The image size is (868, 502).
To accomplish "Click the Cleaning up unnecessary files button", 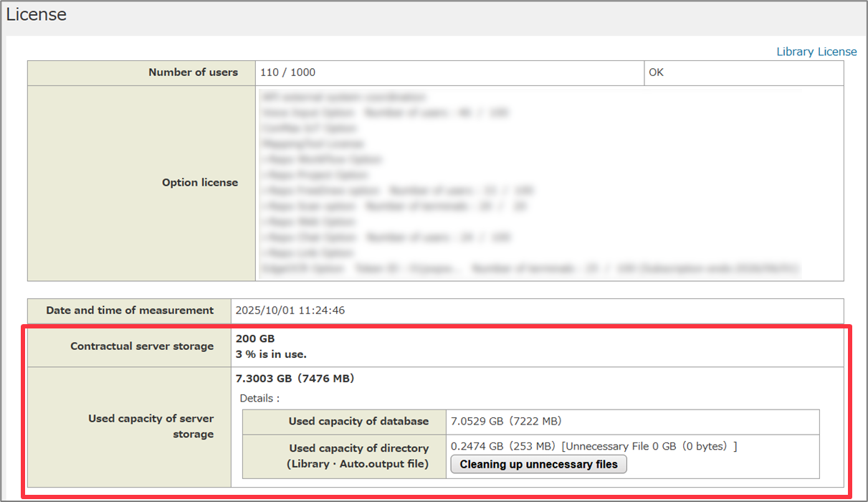I will pos(538,465).
